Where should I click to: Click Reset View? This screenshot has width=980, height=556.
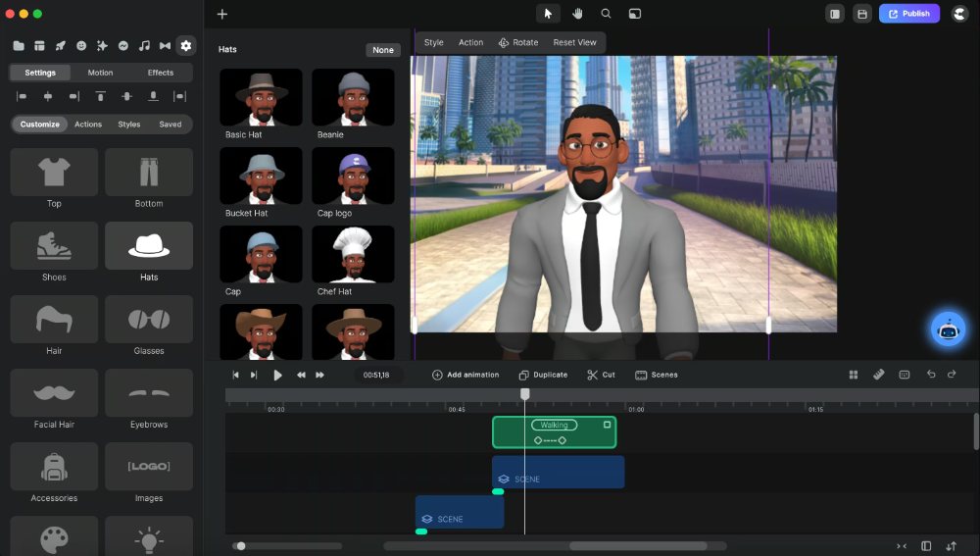(x=574, y=42)
